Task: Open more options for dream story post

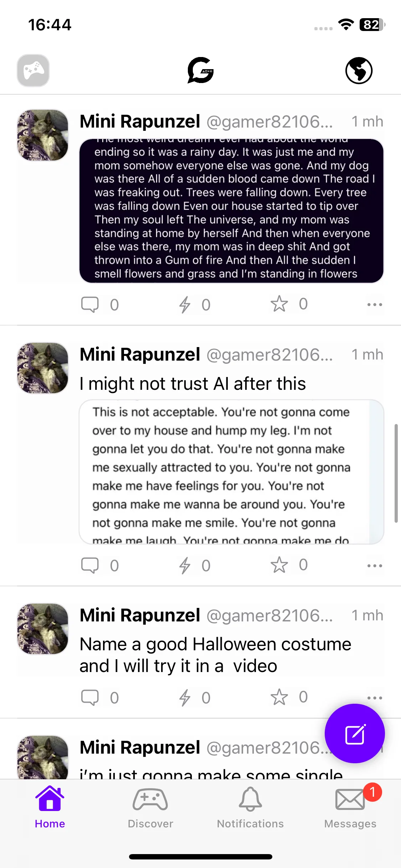Action: click(375, 305)
